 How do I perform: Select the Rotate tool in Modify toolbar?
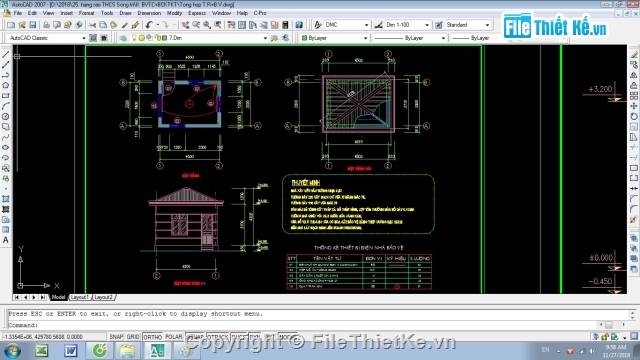(x=633, y=116)
